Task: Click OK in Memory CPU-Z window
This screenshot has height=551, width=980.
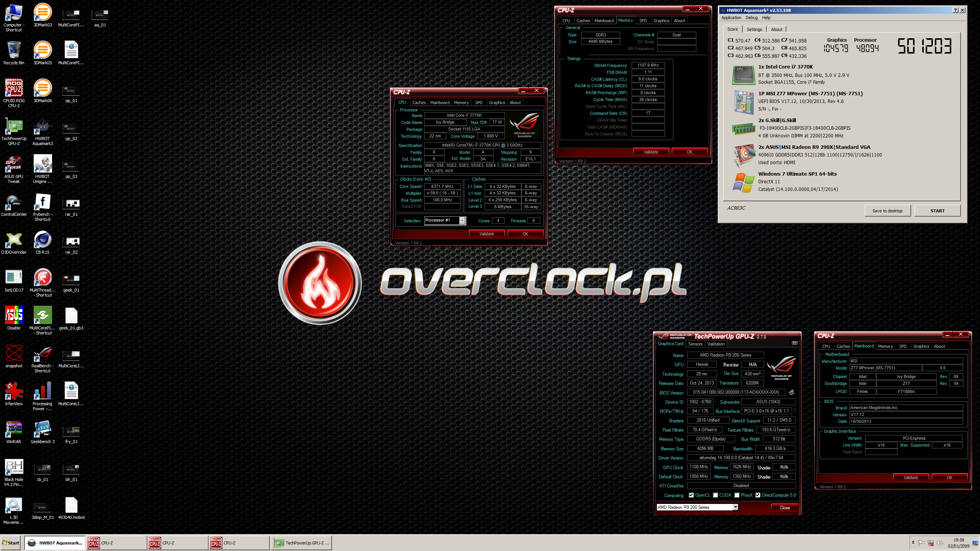Action: [x=689, y=152]
